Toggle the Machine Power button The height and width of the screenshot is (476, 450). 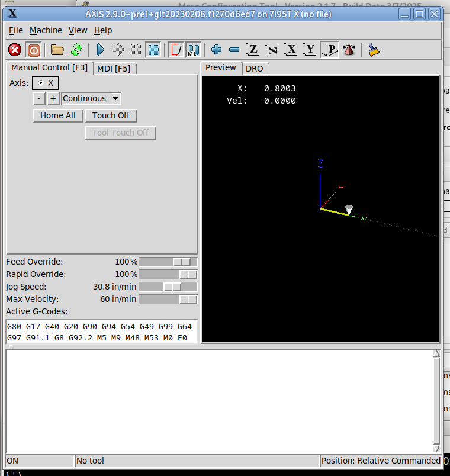(x=34, y=50)
